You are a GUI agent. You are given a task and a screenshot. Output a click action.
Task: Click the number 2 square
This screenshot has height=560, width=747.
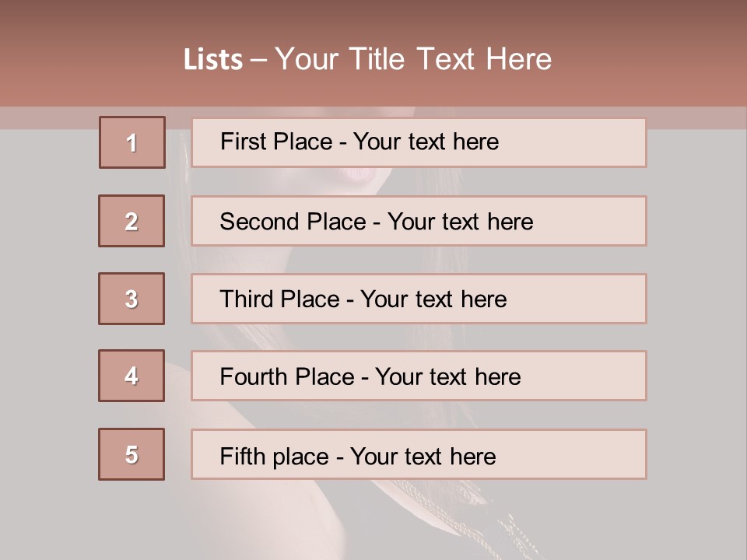coord(132,221)
